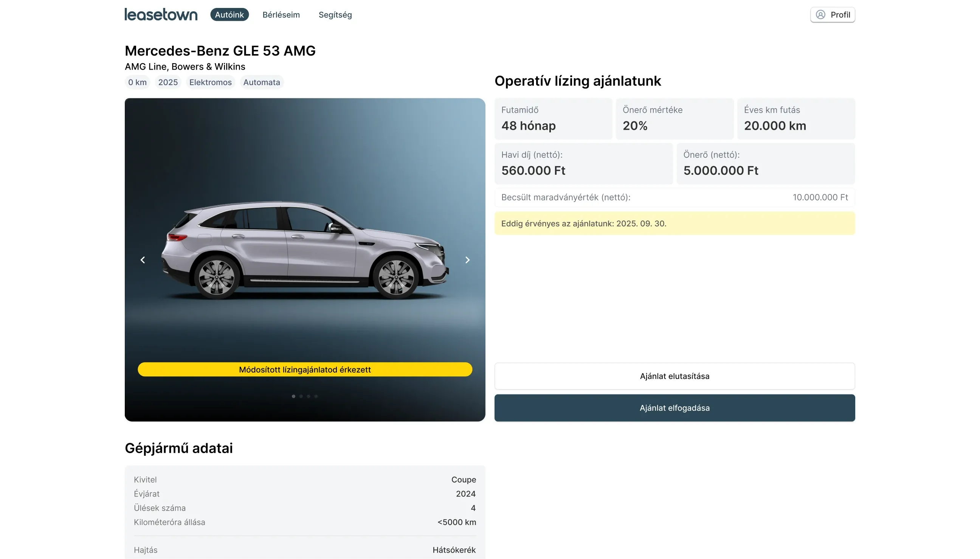Click the Hajtás Hátsókerék value

(454, 550)
